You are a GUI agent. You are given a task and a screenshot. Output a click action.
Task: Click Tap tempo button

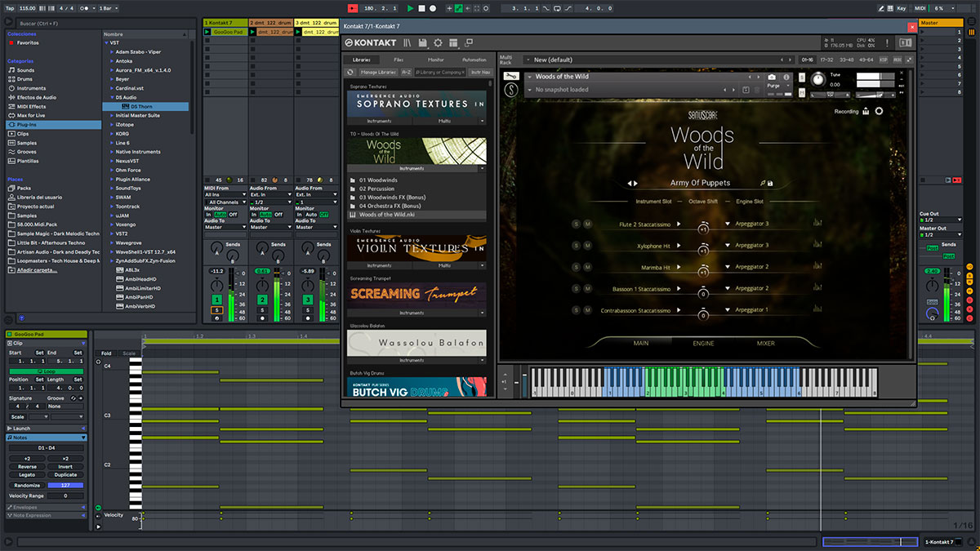click(x=9, y=8)
